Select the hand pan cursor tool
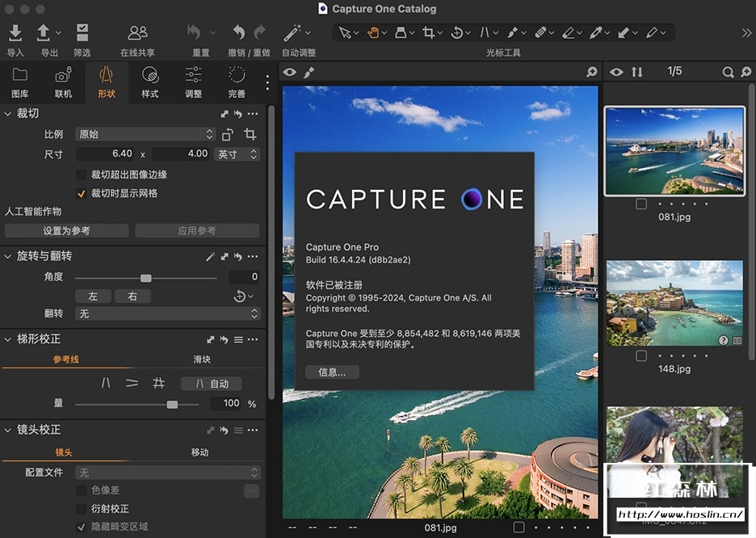Image resolution: width=756 pixels, height=538 pixels. [373, 32]
